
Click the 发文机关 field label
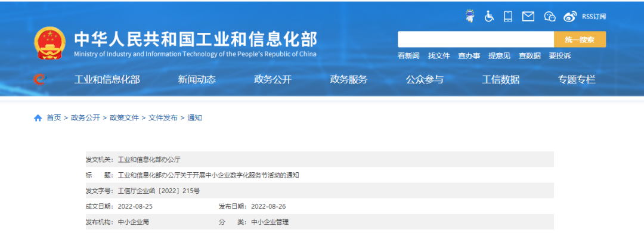(101, 159)
